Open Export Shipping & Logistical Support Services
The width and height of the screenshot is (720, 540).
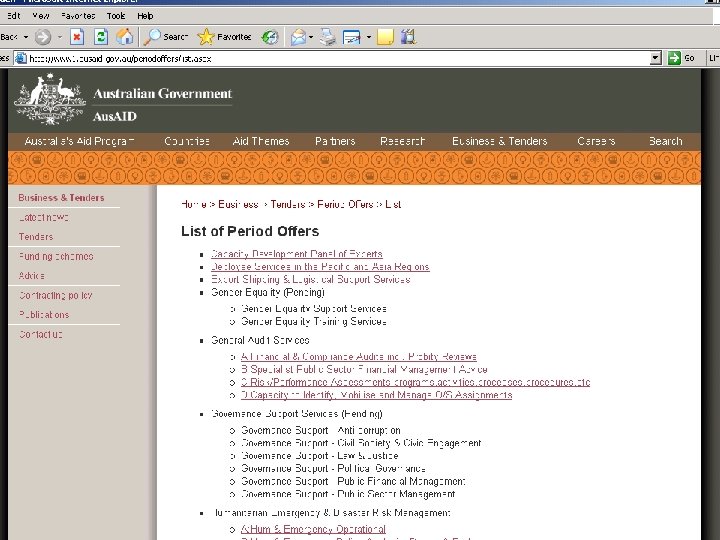coord(310,280)
